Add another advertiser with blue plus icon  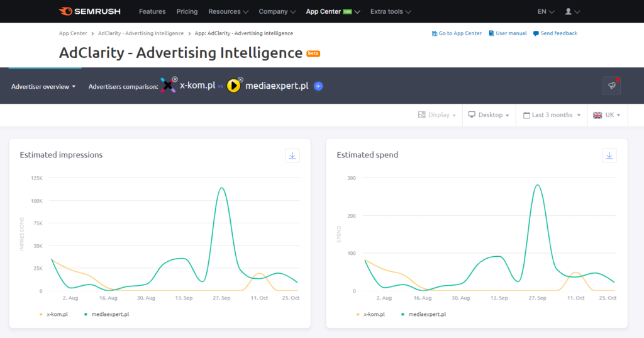pos(318,86)
